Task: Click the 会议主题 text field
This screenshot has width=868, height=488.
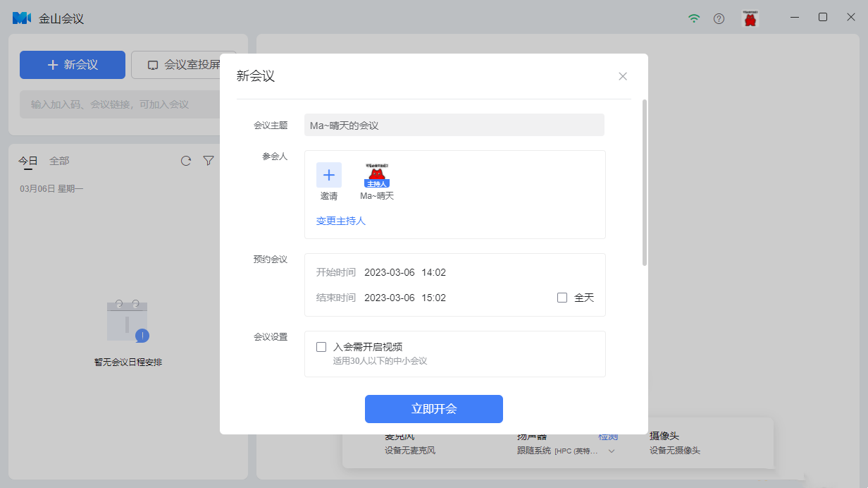Action: pyautogui.click(x=454, y=125)
